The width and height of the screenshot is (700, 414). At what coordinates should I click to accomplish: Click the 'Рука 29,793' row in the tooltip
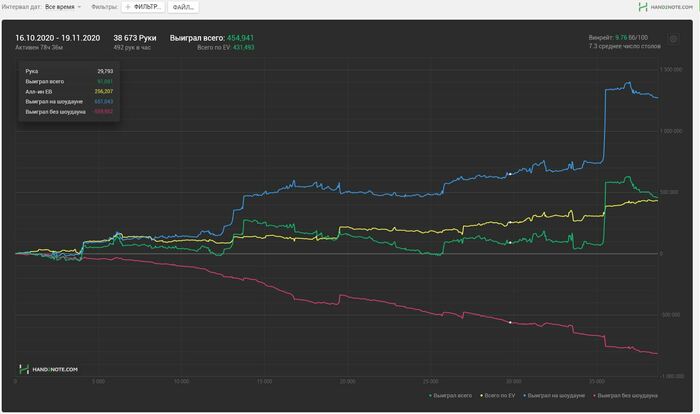coord(69,71)
